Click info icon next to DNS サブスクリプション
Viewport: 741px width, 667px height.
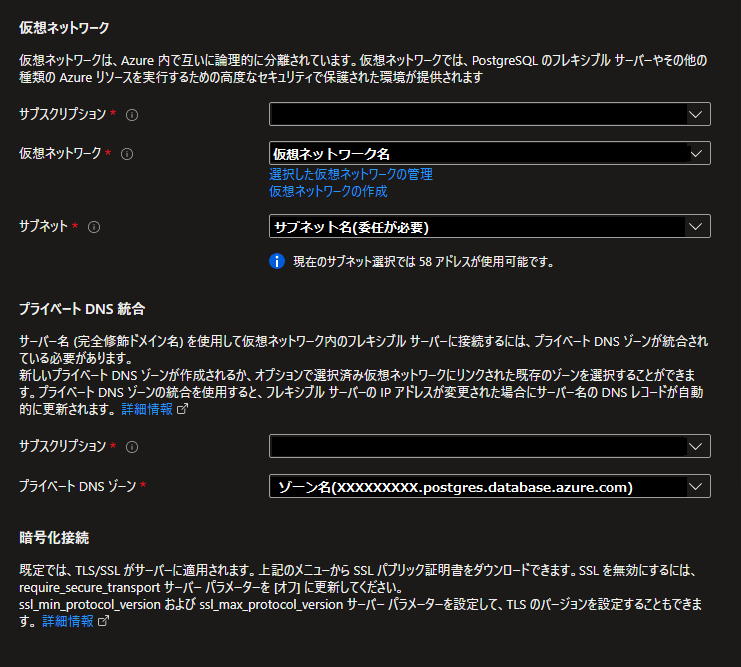pos(132,447)
